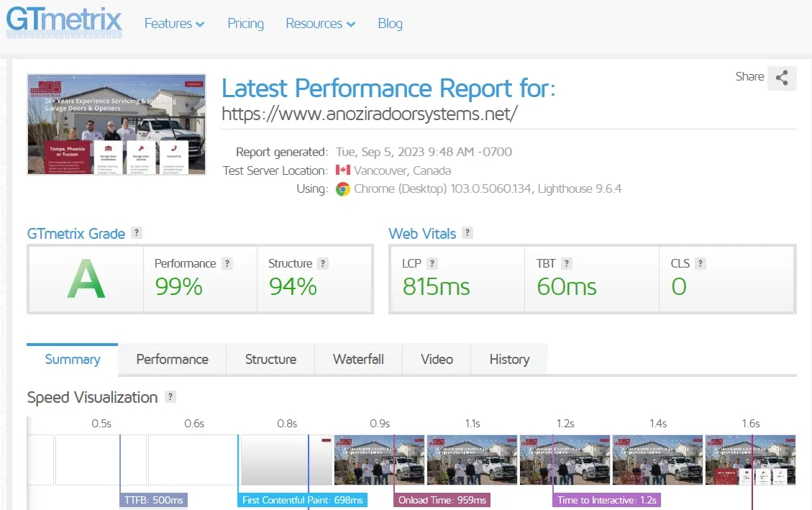
Task: Expand the Resources dropdown menu
Action: (321, 24)
